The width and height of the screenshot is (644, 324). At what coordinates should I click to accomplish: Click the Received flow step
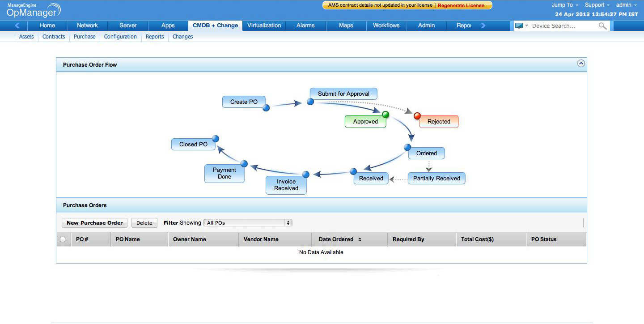(371, 178)
